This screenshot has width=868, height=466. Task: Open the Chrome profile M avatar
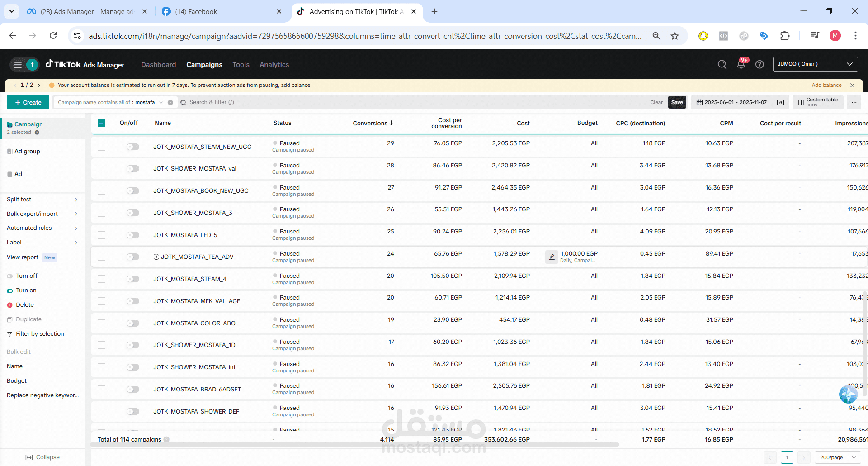coord(835,36)
